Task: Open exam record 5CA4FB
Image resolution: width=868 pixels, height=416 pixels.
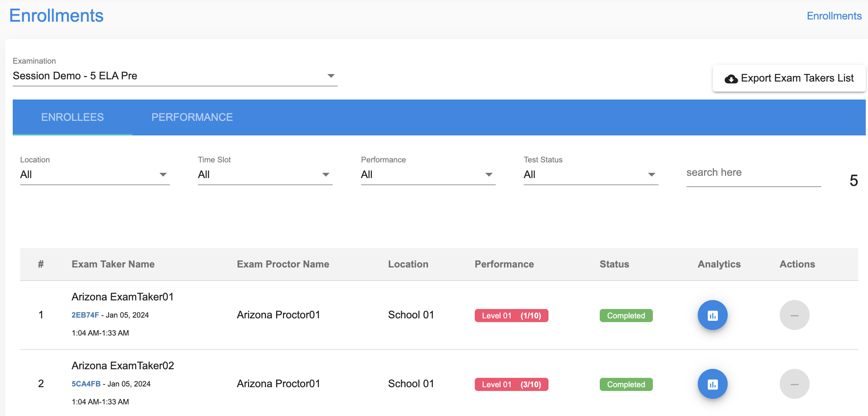Action: tap(86, 383)
